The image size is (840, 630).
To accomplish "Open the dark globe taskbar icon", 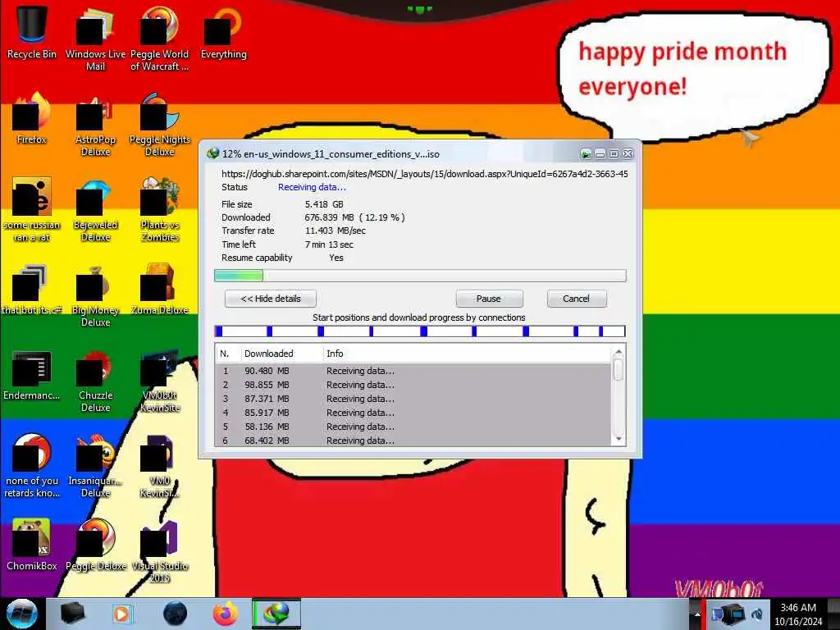I will (176, 614).
